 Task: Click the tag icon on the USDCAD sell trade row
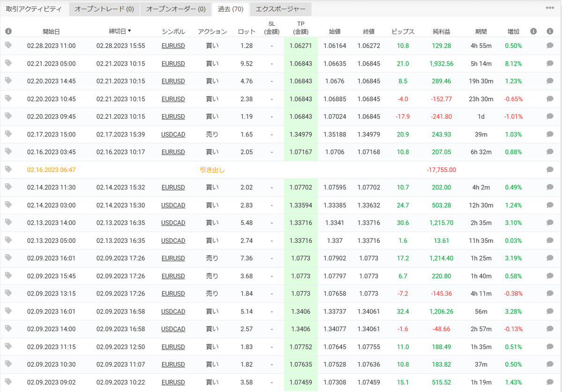coord(8,134)
